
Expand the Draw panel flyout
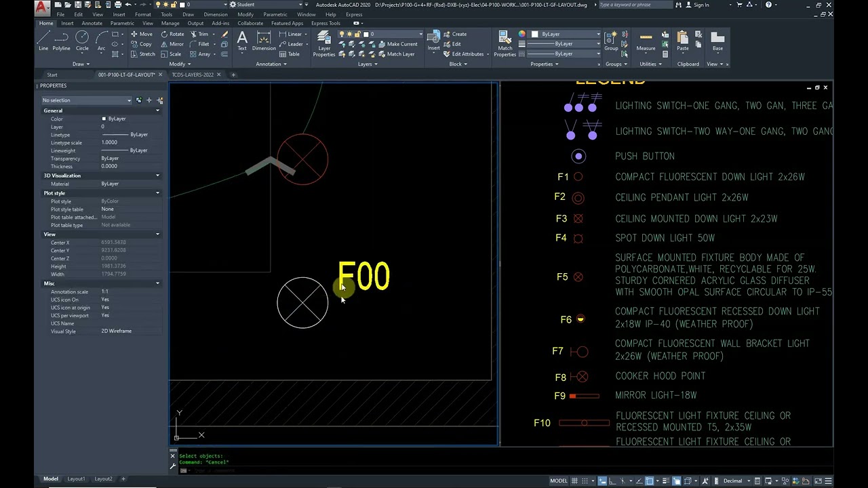pos(81,64)
